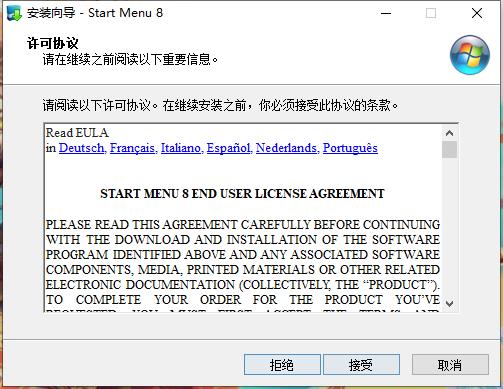Image resolution: width=503 pixels, height=389 pixels.
Task: Open the Deutsch EULA link
Action: coord(81,148)
